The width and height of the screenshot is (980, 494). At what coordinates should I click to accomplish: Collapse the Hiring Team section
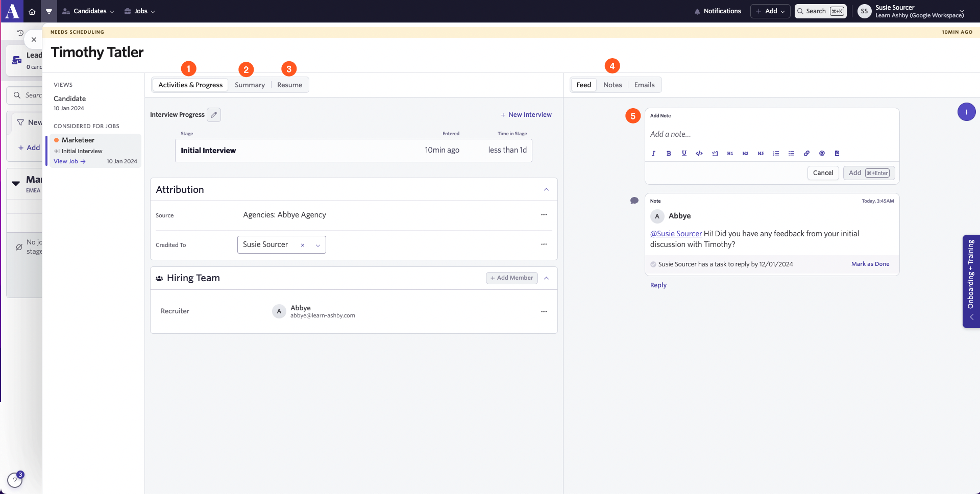click(546, 278)
